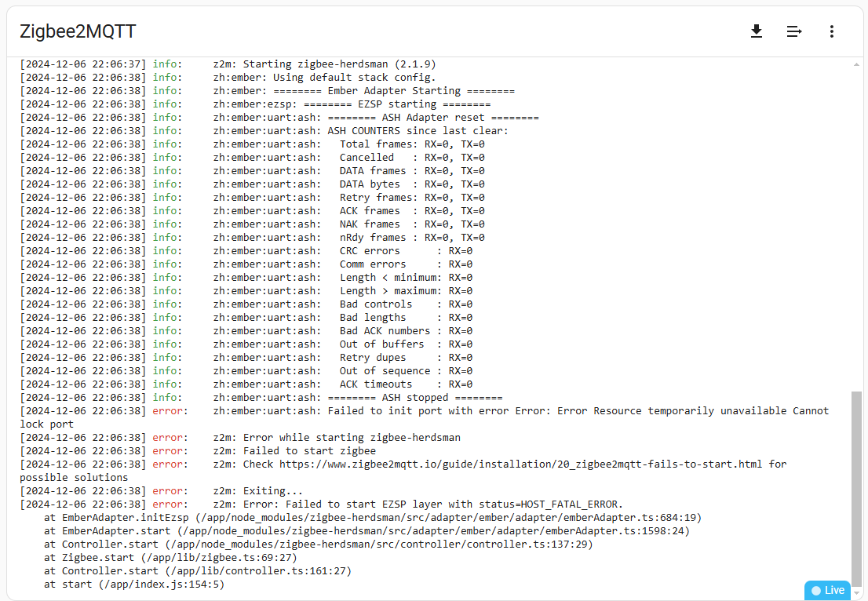The width and height of the screenshot is (868, 601).
Task: Download the Zigbee2MQTT log file
Action: pyautogui.click(x=756, y=31)
